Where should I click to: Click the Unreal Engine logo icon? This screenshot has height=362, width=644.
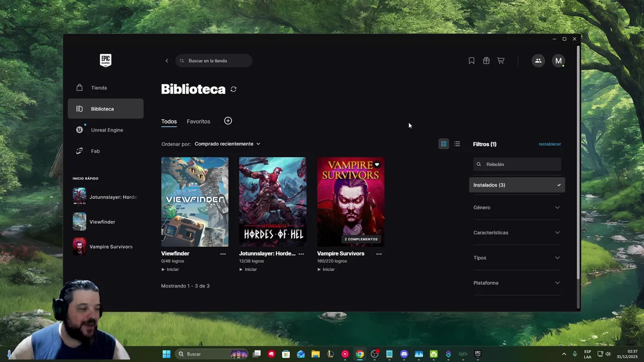pos(79,130)
